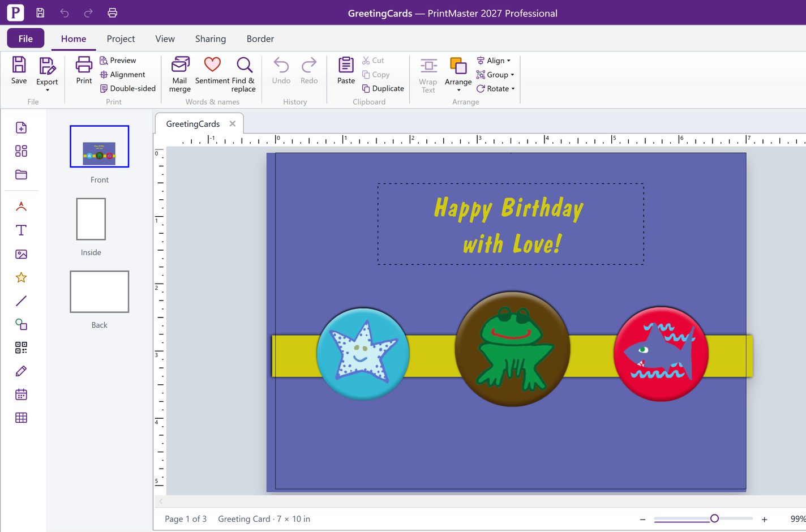Switch to the View tab
The image size is (806, 532).
(165, 38)
